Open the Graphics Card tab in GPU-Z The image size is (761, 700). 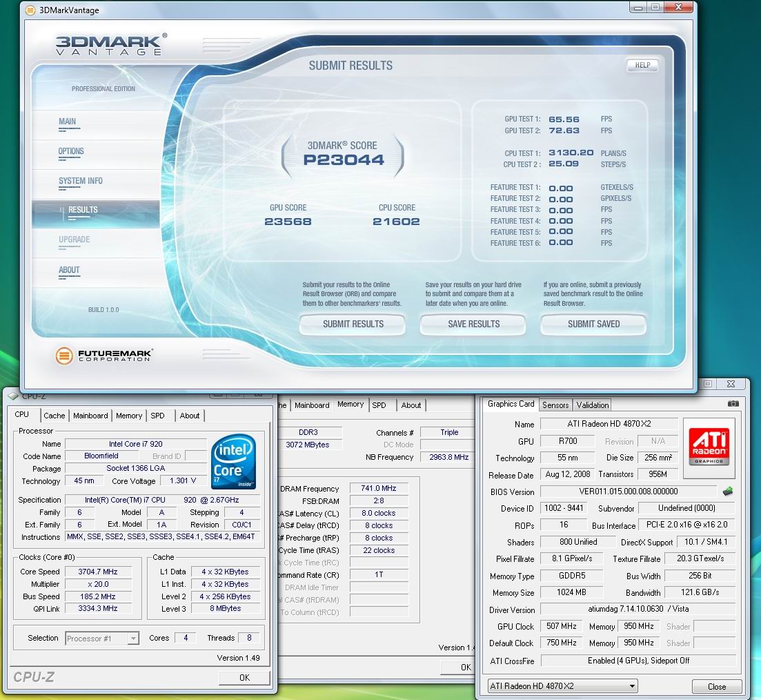pyautogui.click(x=511, y=404)
